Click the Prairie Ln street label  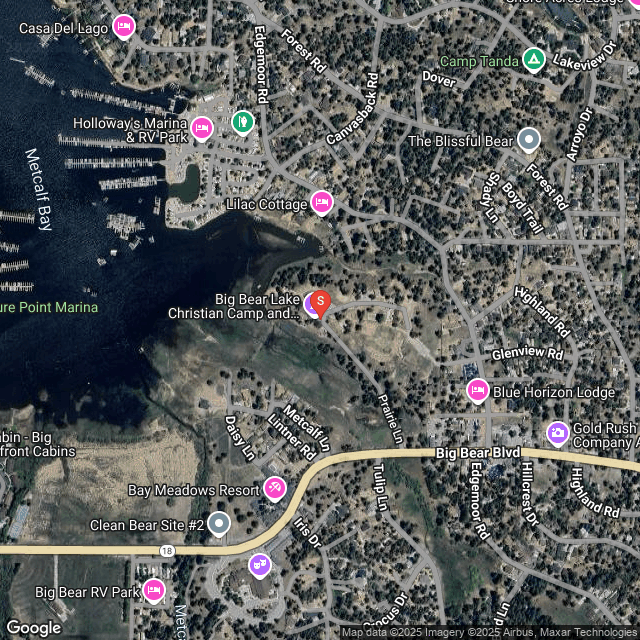pyautogui.click(x=390, y=419)
